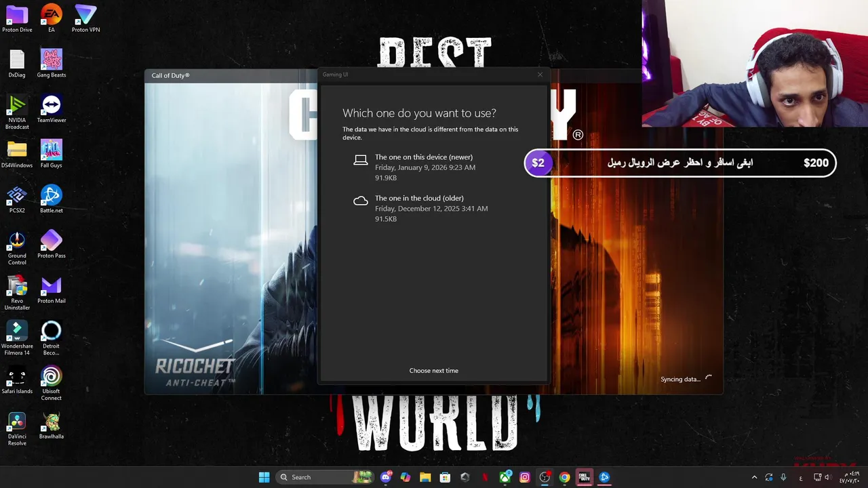Image resolution: width=868 pixels, height=488 pixels.
Task: Switch to Battle.net taskbar icon
Action: (x=604, y=477)
